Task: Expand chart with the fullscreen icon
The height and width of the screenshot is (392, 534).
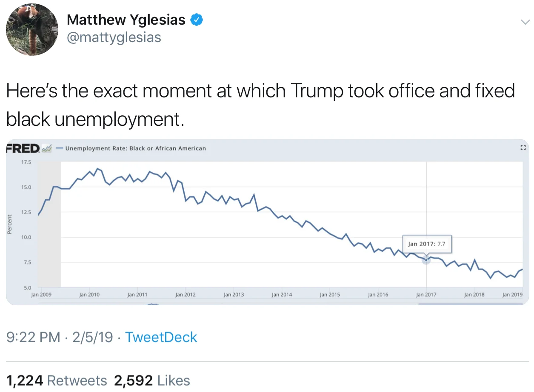Action: [523, 148]
